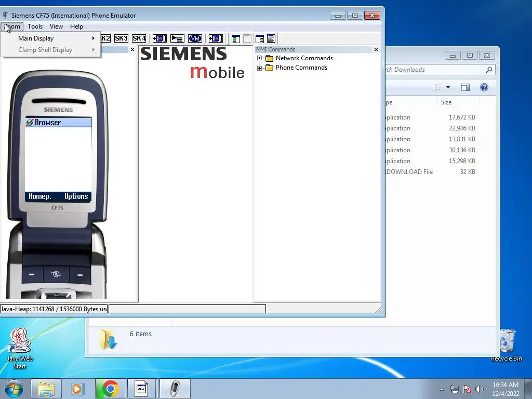Toggle the preview pane icon in Explorer
This screenshot has width=532, height=399.
tap(465, 87)
